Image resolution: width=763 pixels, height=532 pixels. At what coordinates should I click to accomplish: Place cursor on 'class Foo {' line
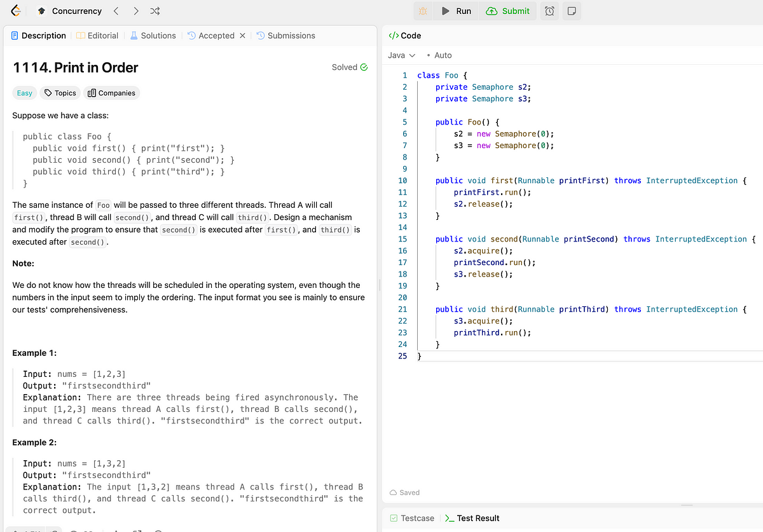pyautogui.click(x=442, y=75)
